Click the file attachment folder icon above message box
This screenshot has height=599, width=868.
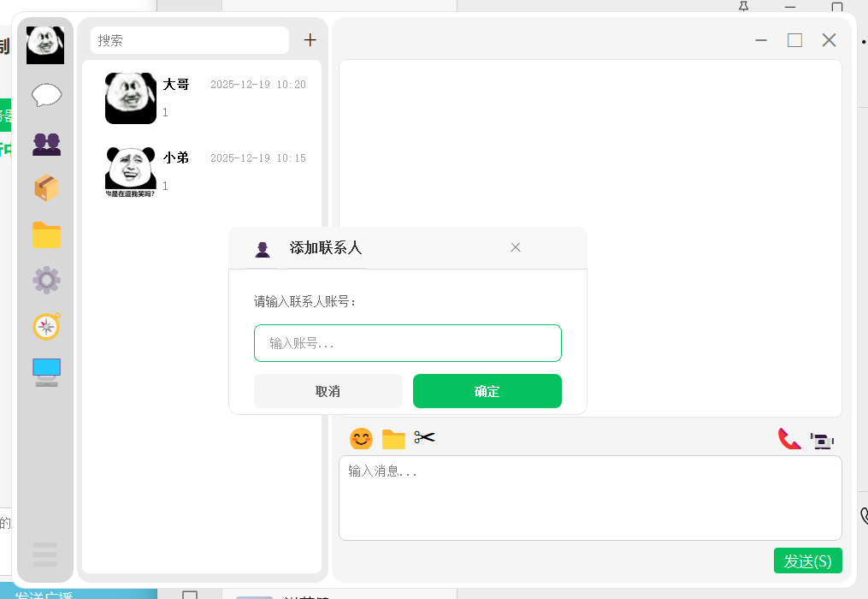393,438
